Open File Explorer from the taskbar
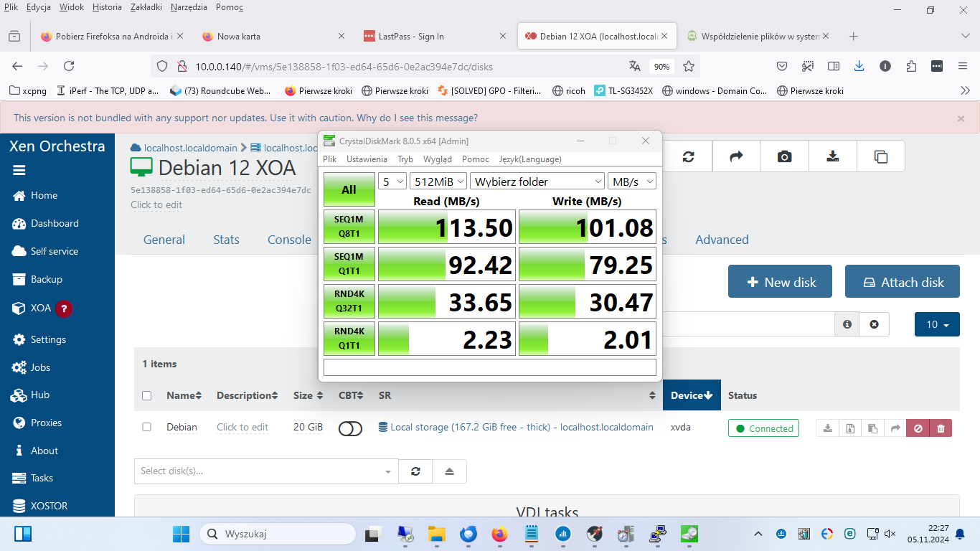Screen dimensions: 980x551 point(436,534)
